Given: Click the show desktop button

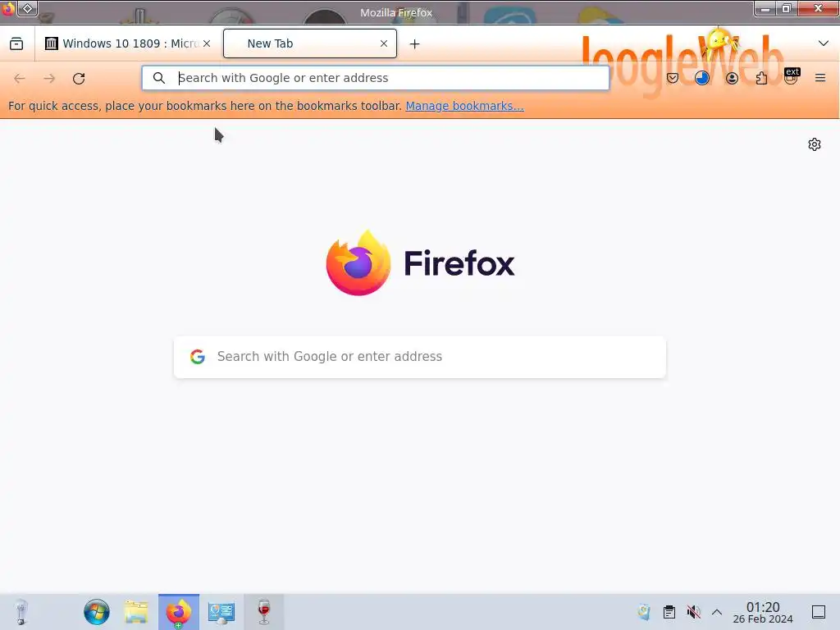Looking at the screenshot, I should pyautogui.click(x=819, y=612).
